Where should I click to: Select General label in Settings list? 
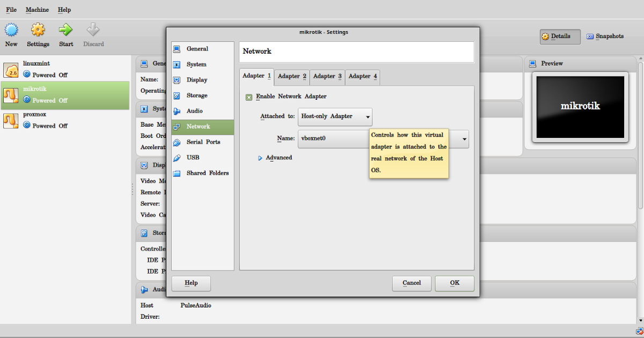point(197,49)
